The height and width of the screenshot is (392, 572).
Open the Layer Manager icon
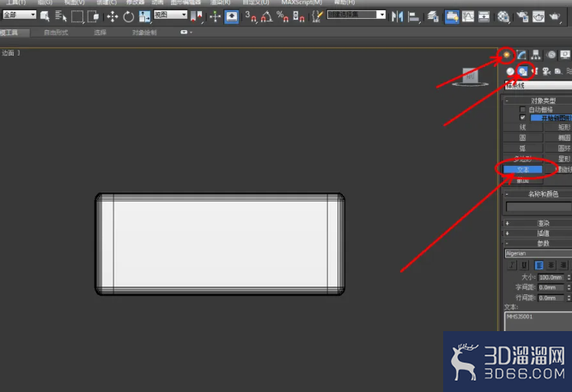(433, 16)
